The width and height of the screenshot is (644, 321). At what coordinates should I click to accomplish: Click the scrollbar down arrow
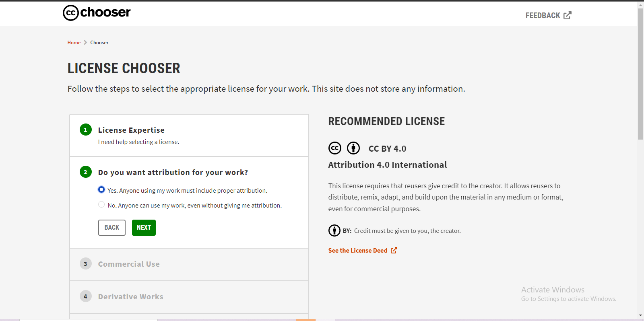(x=640, y=315)
